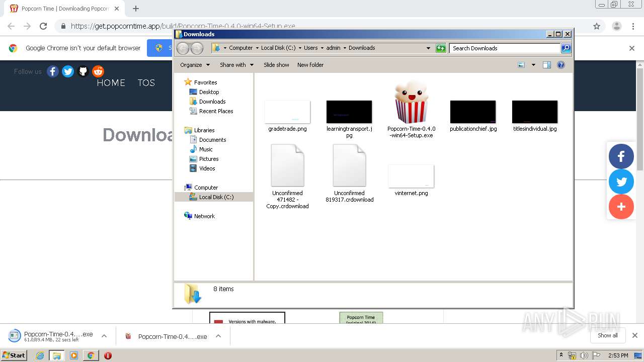
Task: Select Unconfirmed 471482 - Copy.crdownload file
Action: (287, 176)
